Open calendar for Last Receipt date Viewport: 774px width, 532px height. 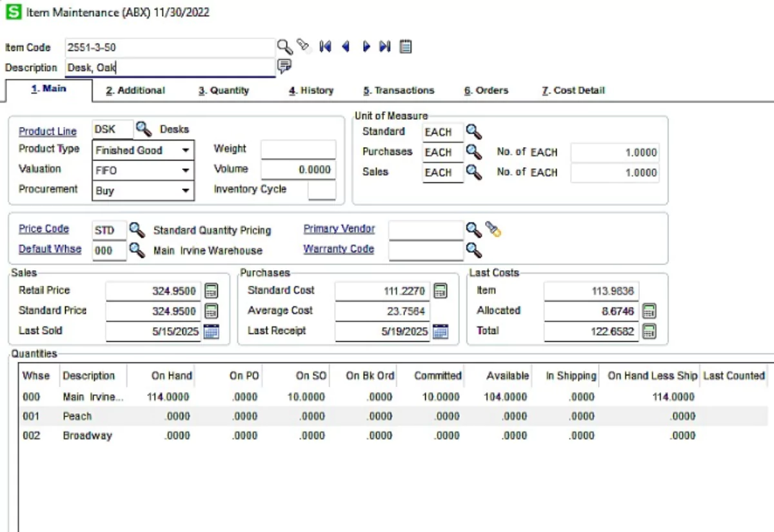point(441,331)
